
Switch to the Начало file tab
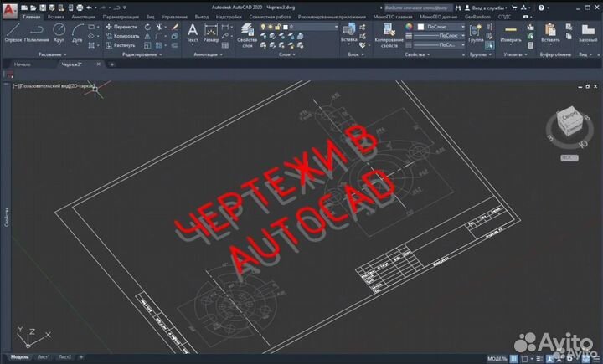point(23,64)
